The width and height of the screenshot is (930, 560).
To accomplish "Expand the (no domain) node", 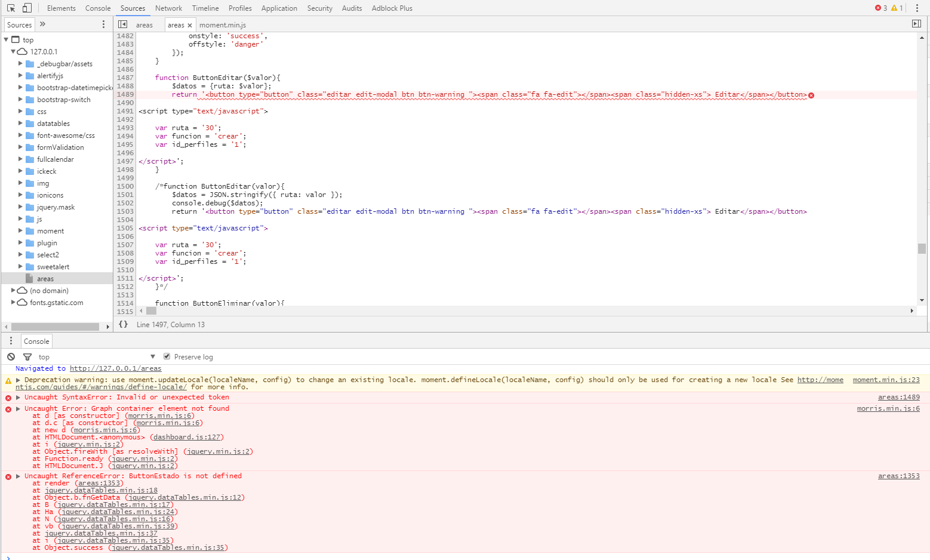I will click(x=13, y=290).
